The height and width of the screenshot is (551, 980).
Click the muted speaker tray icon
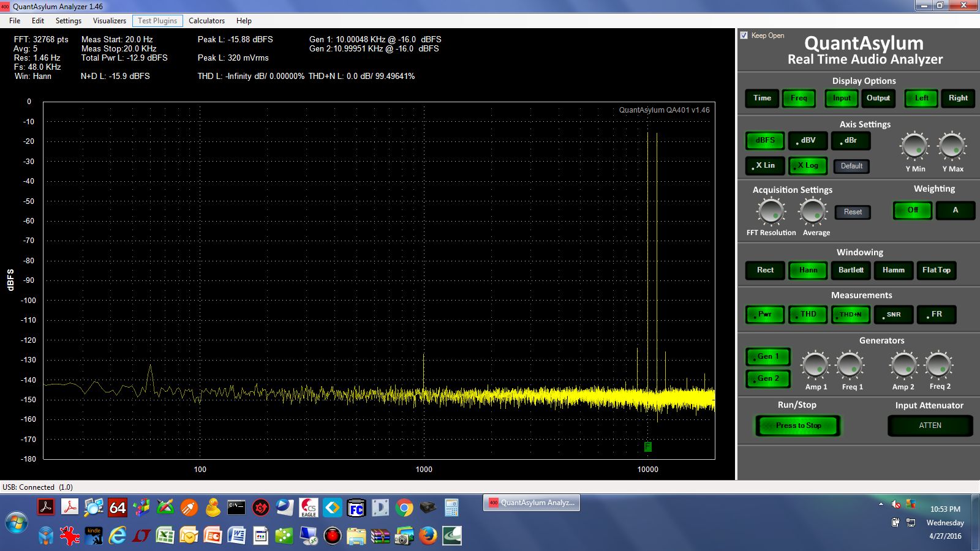[895, 504]
